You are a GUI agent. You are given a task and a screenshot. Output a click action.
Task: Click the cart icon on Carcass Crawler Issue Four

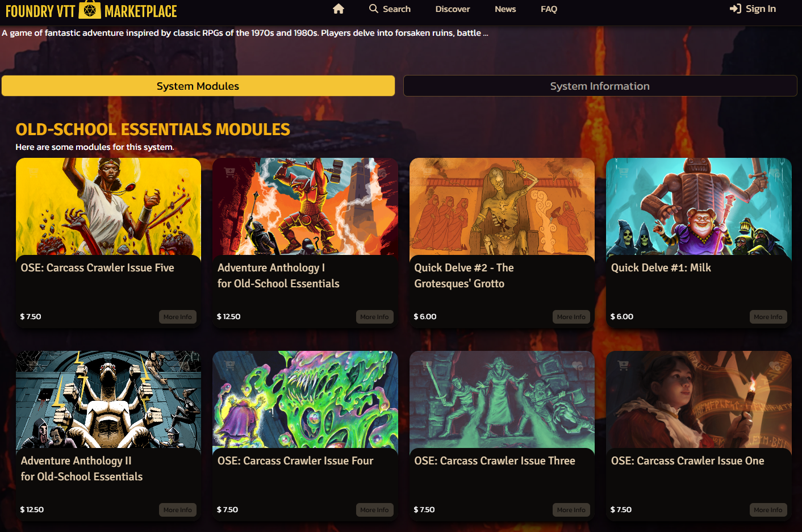pos(229,364)
